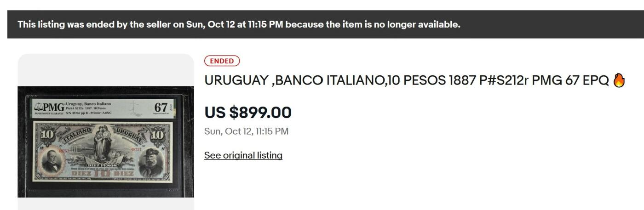Viewport: 644px width, 210px height.
Task: Click the red 10 at the note's bottom center
Action: tap(103, 174)
